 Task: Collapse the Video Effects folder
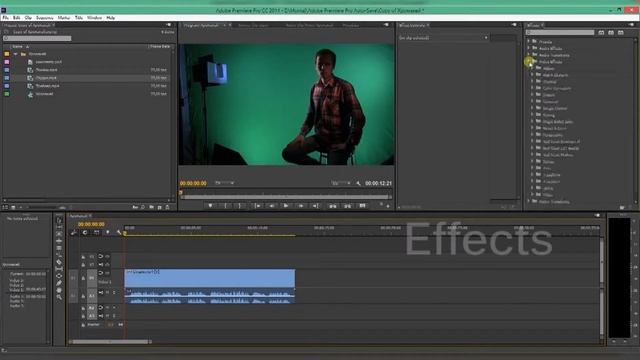tap(529, 62)
